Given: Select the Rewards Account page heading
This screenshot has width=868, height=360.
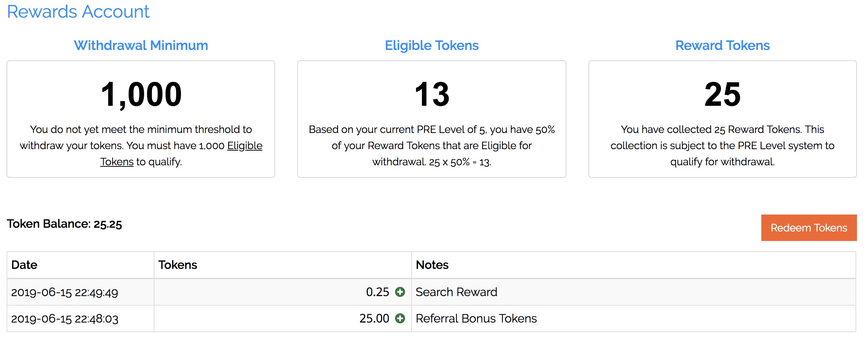Looking at the screenshot, I should [78, 12].
